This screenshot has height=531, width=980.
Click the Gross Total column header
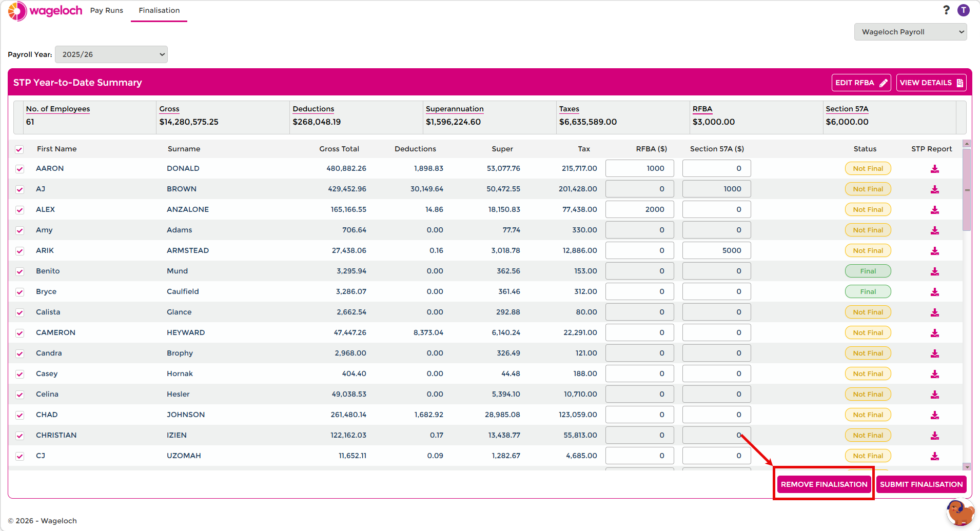pos(339,149)
